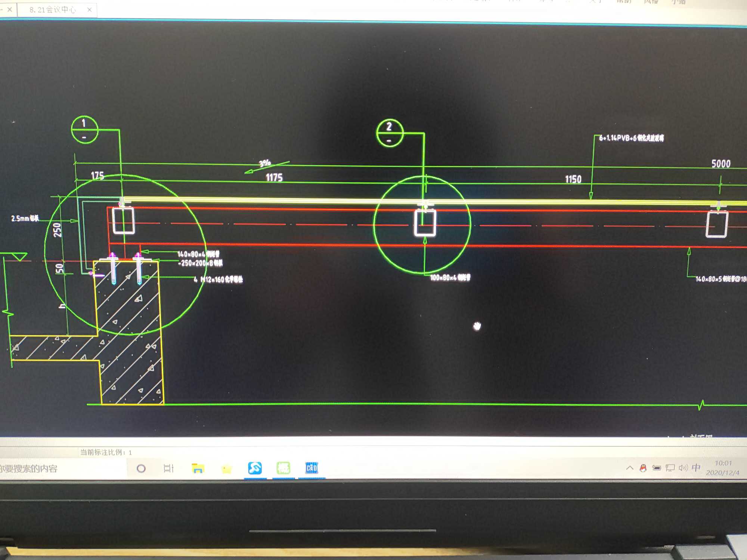747x560 pixels.
Task: Open the blue S app in taskbar
Action: (255, 468)
